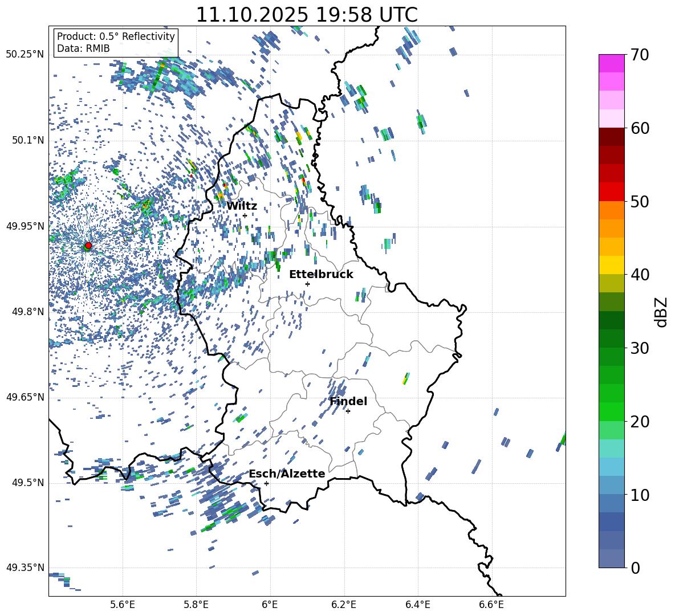Click the Product: 0.5° Reflectivity text
This screenshot has height=616, width=675.
(x=116, y=36)
